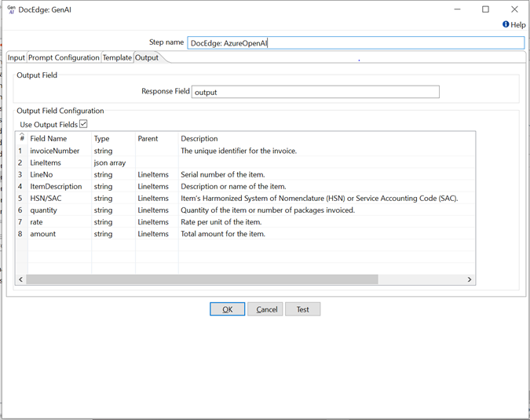Focus the Response Field input box
Viewport: 530px width, 420px height.
pos(315,92)
